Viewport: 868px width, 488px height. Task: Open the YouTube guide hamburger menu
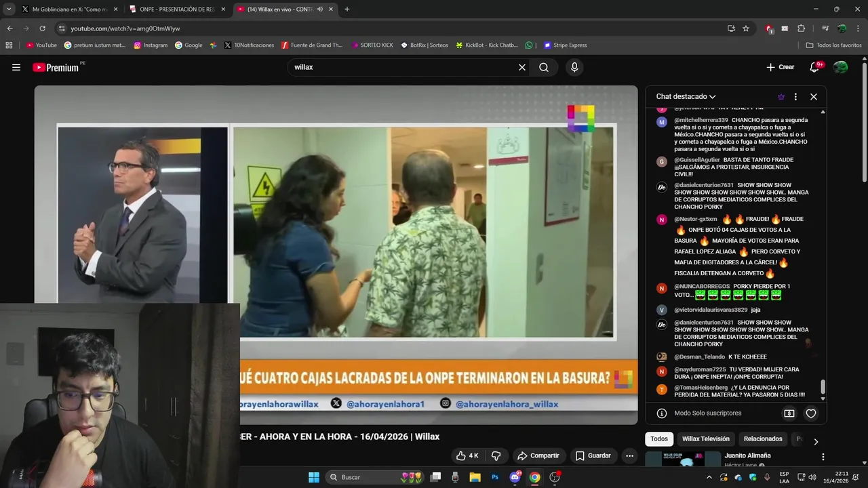coord(16,67)
